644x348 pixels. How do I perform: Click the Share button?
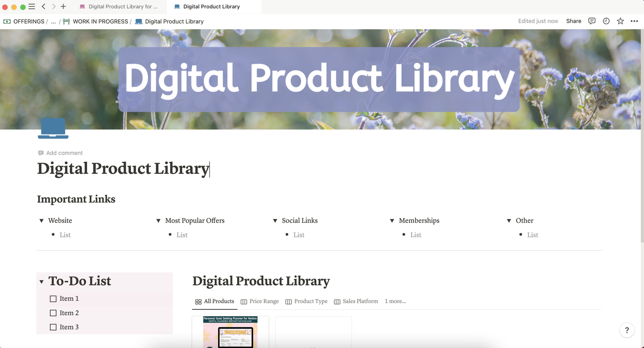[x=574, y=21]
